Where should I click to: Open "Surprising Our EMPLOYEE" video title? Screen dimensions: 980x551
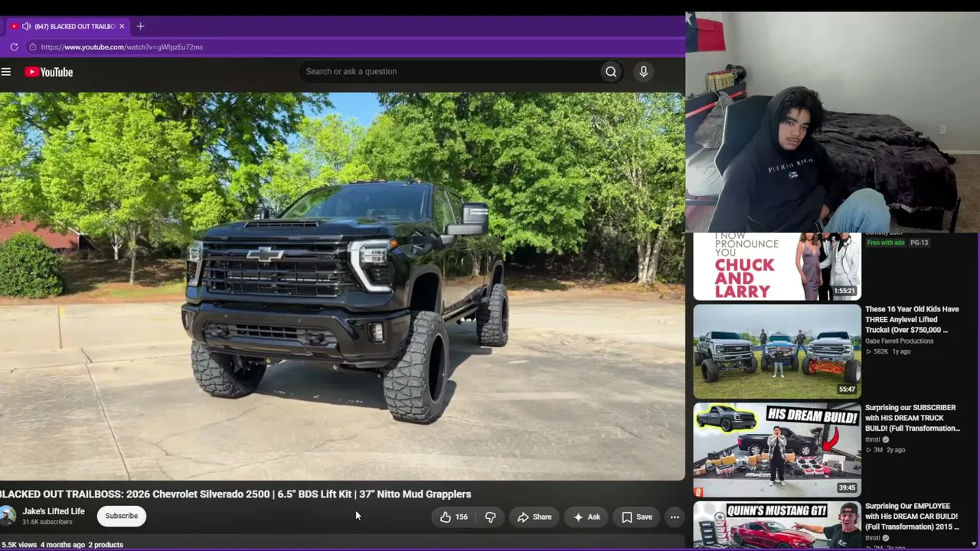pyautogui.click(x=912, y=517)
